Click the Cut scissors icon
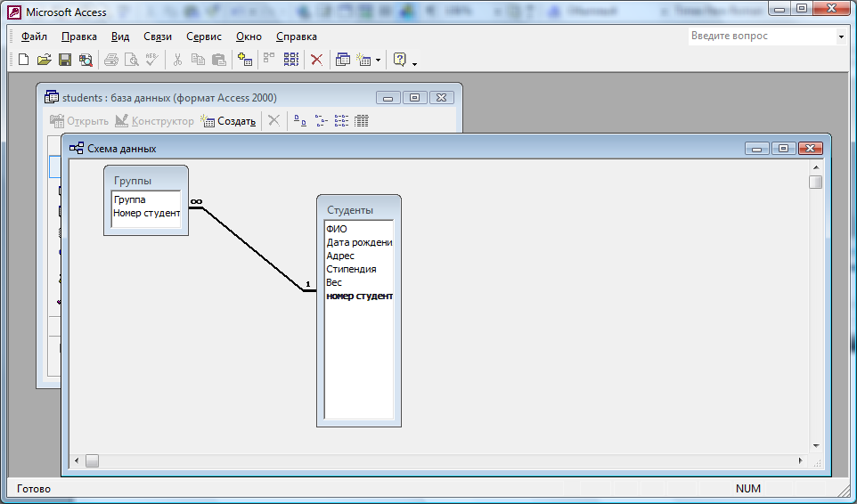The width and height of the screenshot is (857, 504). [177, 60]
